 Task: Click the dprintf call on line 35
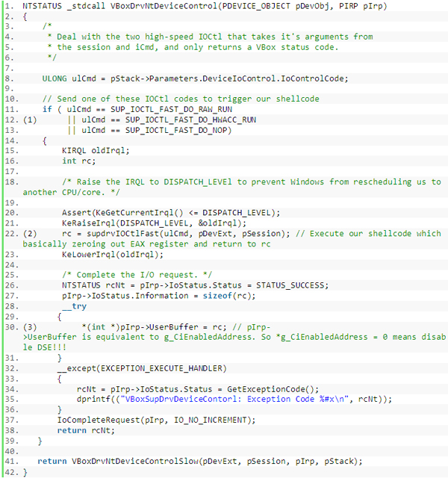234,400
